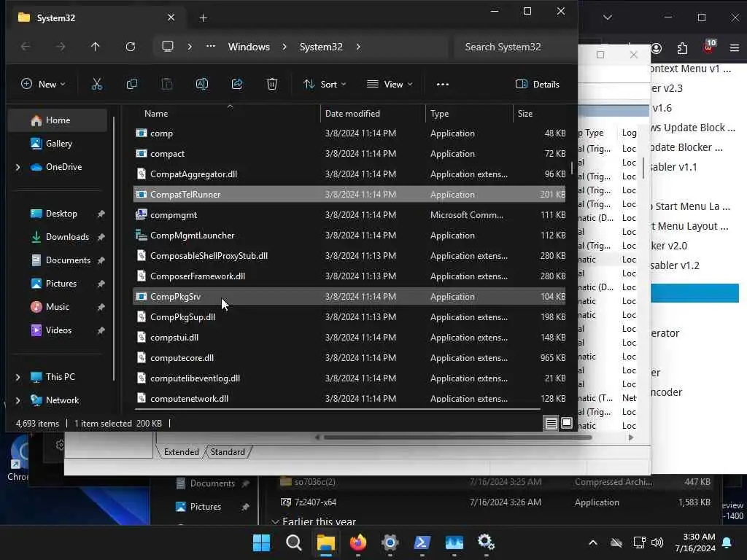Click the Back navigation arrow
The height and width of the screenshot is (560, 747).
click(x=26, y=47)
